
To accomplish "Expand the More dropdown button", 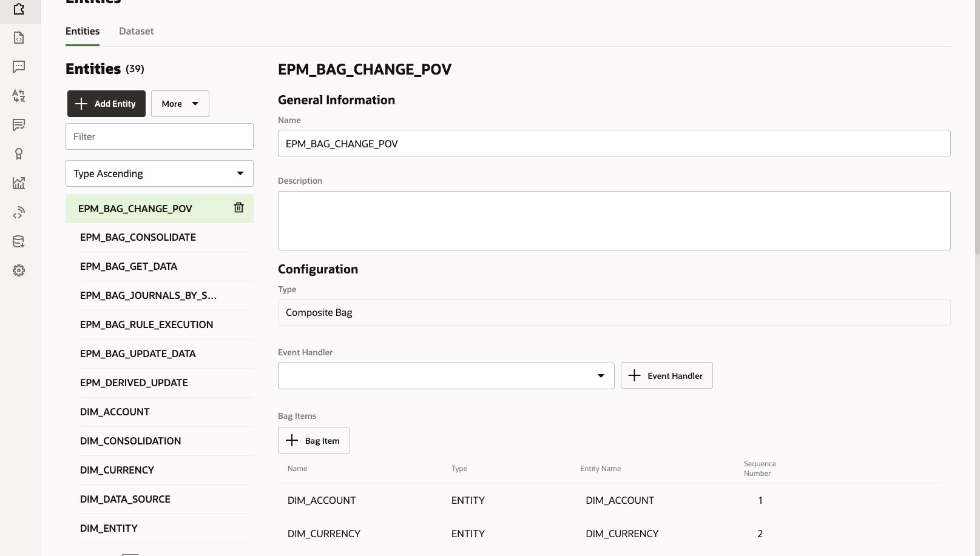I will point(180,104).
